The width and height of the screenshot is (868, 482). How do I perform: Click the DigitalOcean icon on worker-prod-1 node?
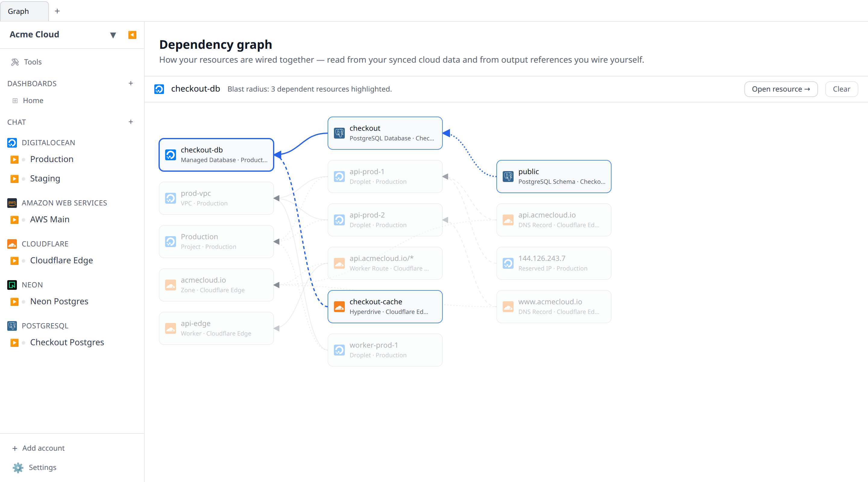(x=339, y=350)
